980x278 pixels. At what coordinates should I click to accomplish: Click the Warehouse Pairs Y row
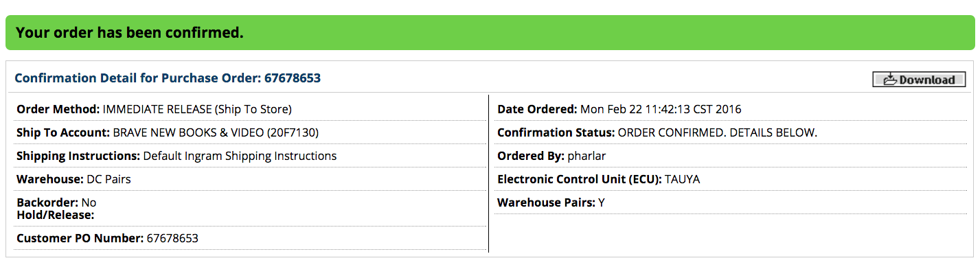click(x=730, y=202)
